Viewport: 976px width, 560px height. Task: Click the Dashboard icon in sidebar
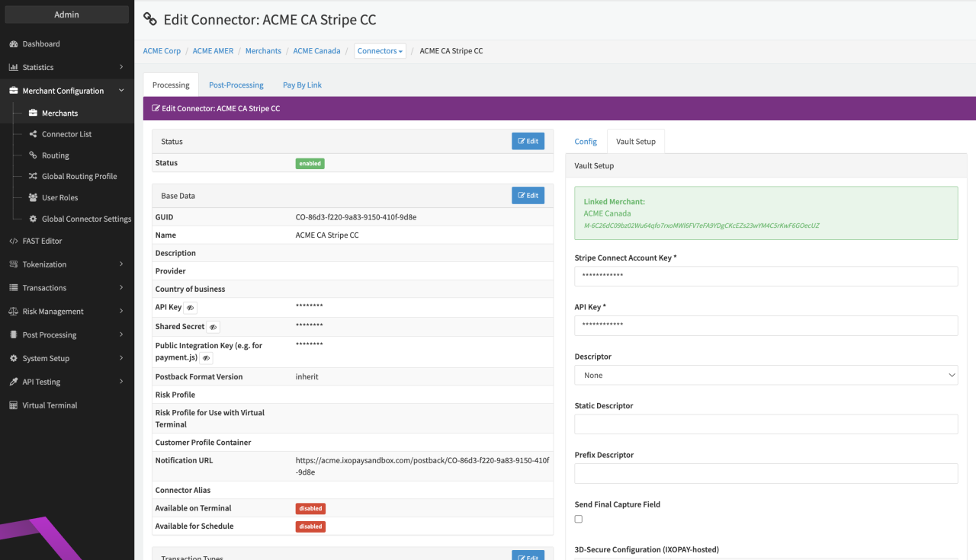(14, 44)
